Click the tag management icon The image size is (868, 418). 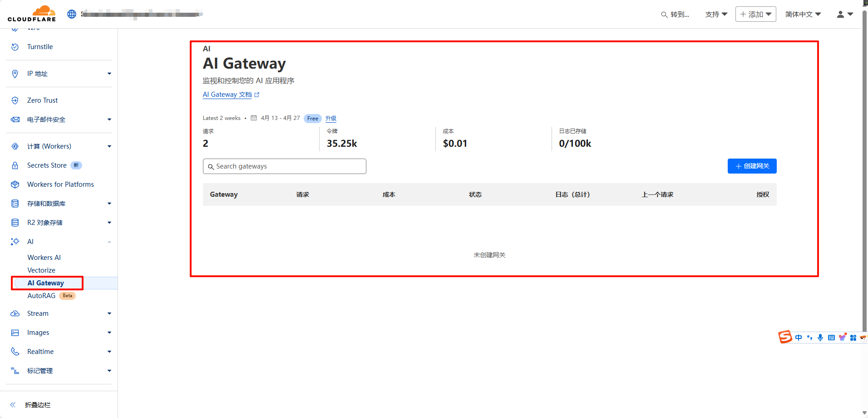15,371
